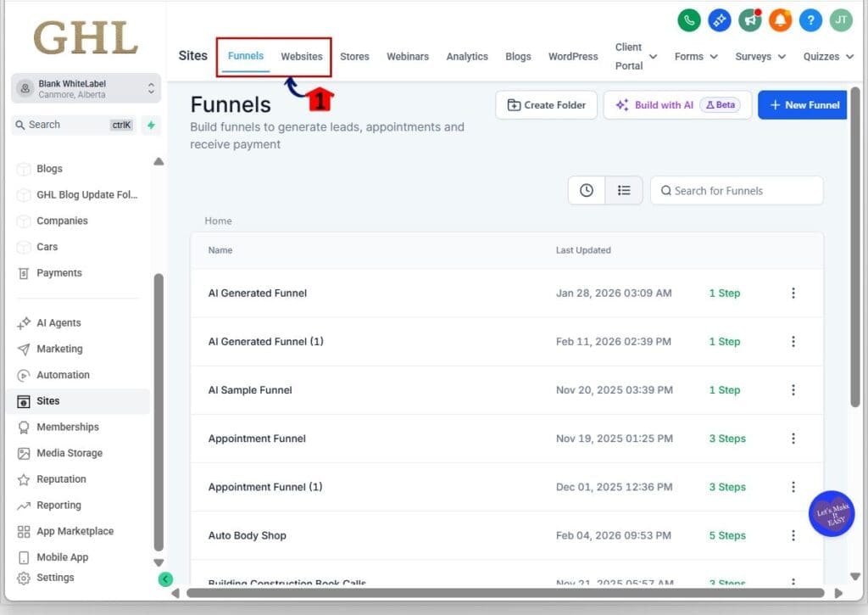Collapse sidebar using green arrow icon
The image size is (868, 615).
[165, 579]
